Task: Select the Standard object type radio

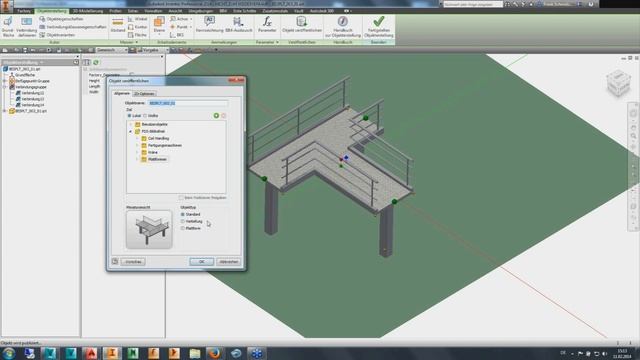Action: [183, 214]
